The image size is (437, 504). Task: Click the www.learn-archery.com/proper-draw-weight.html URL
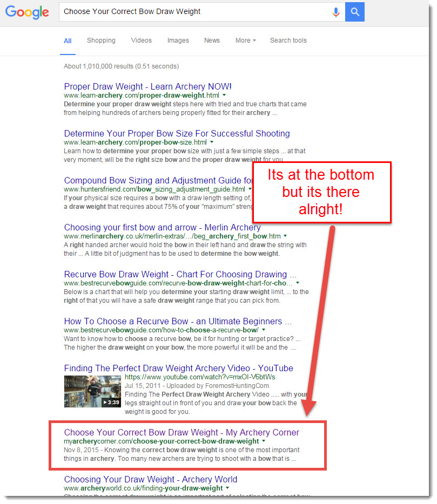click(x=142, y=96)
